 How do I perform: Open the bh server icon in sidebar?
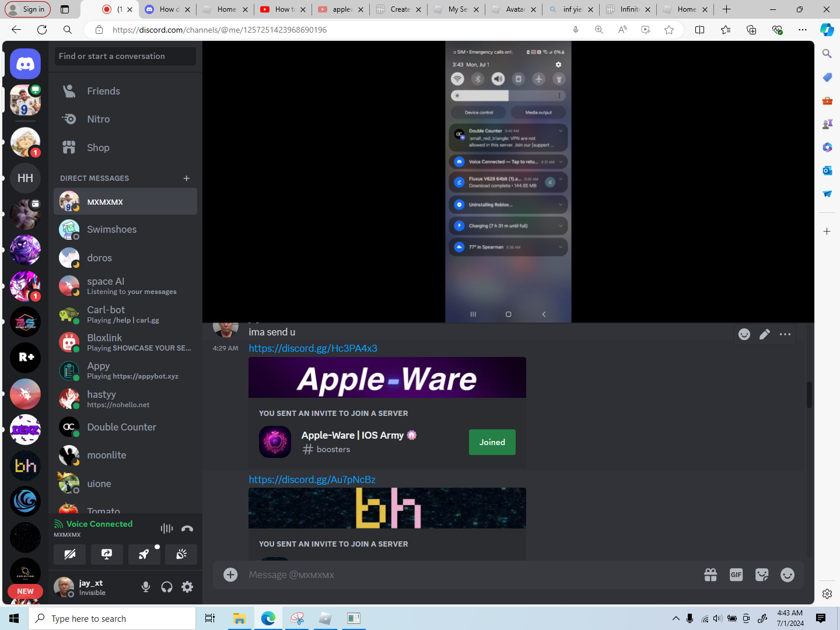(x=25, y=466)
